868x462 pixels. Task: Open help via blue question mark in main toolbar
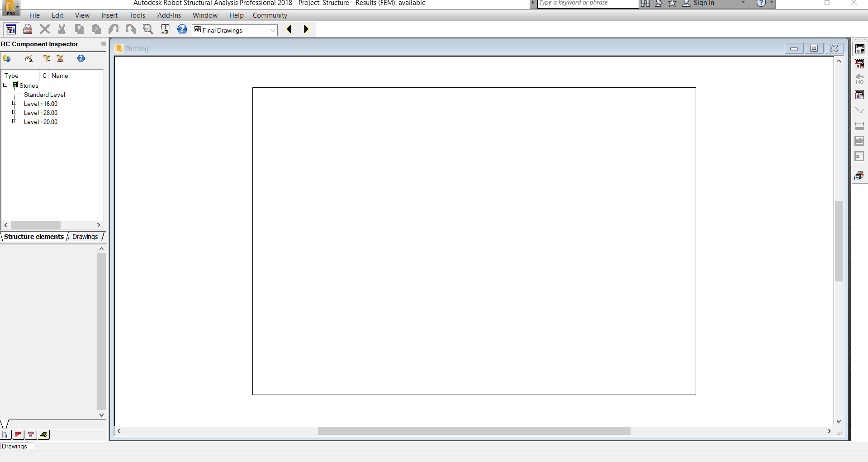point(182,29)
